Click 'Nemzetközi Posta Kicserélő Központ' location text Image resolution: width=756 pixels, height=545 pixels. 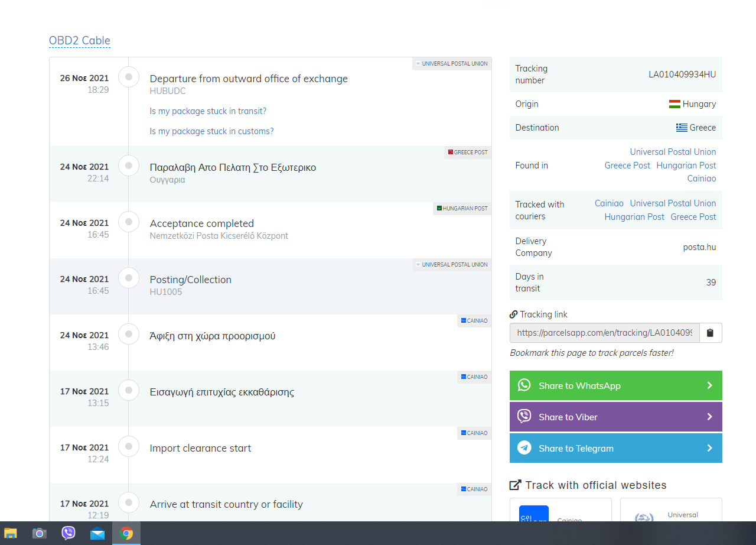(x=219, y=236)
